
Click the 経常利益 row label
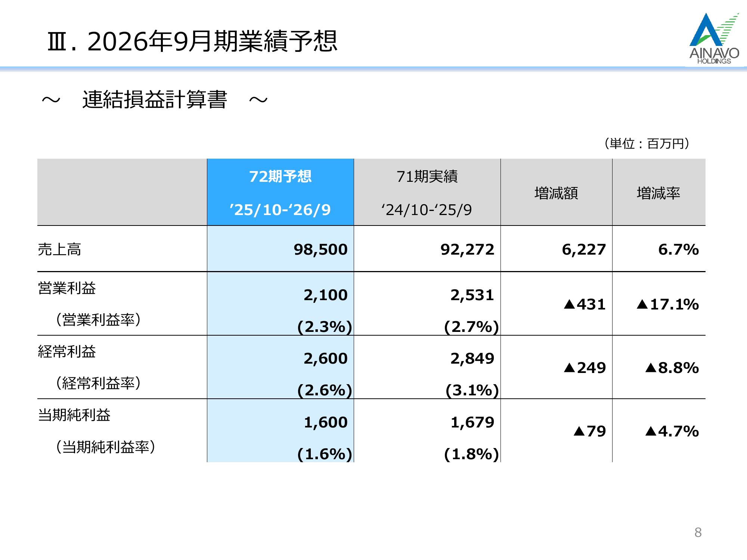[x=67, y=351]
